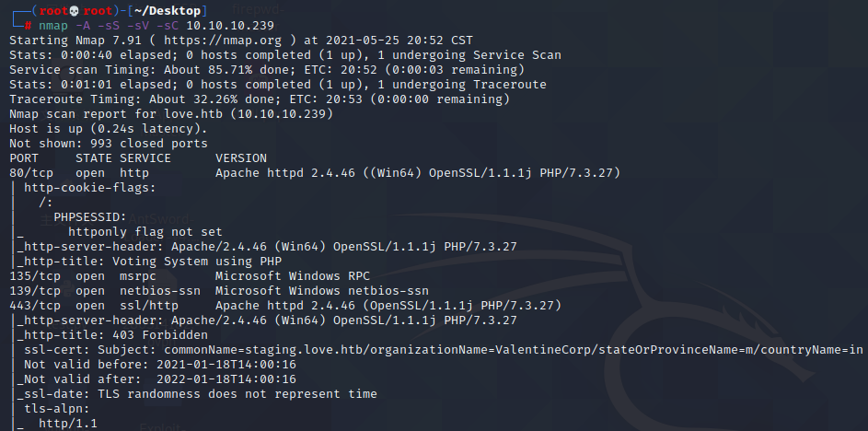Click the skull icon in the prompt
The height and width of the screenshot is (431, 868).
[x=75, y=11]
